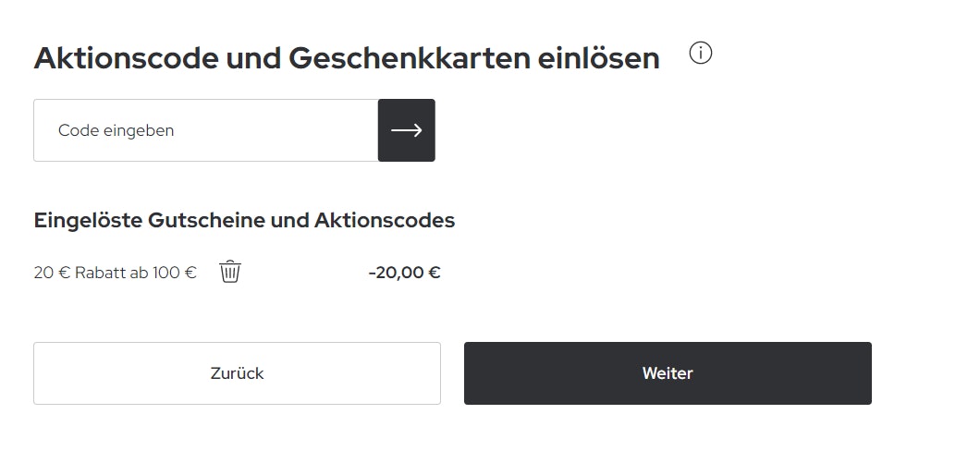Viewport: 980px width, 475px height.
Task: Continue with the Weiter button
Action: click(x=668, y=373)
